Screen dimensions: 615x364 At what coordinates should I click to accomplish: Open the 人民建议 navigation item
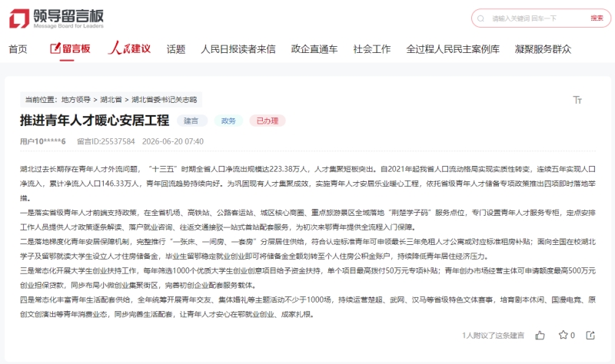(129, 48)
